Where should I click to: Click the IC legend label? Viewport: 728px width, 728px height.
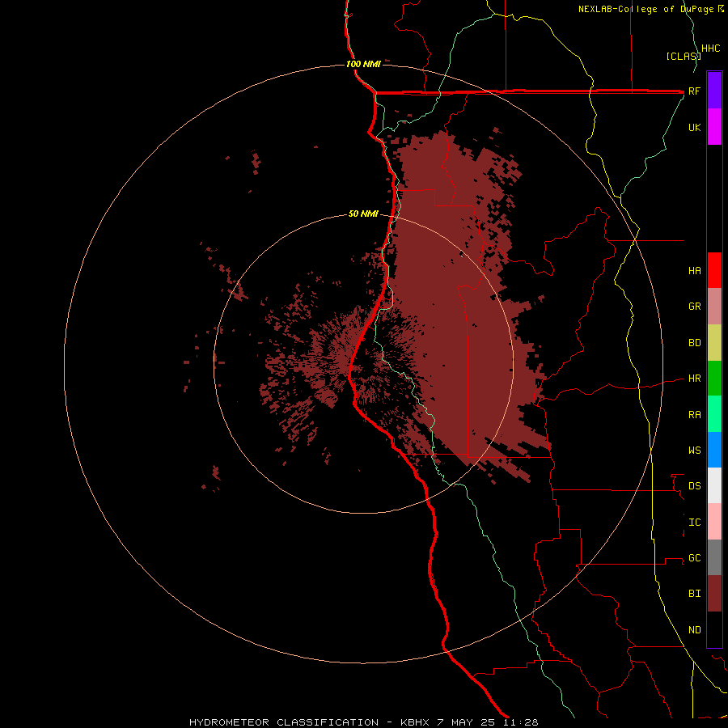[694, 523]
